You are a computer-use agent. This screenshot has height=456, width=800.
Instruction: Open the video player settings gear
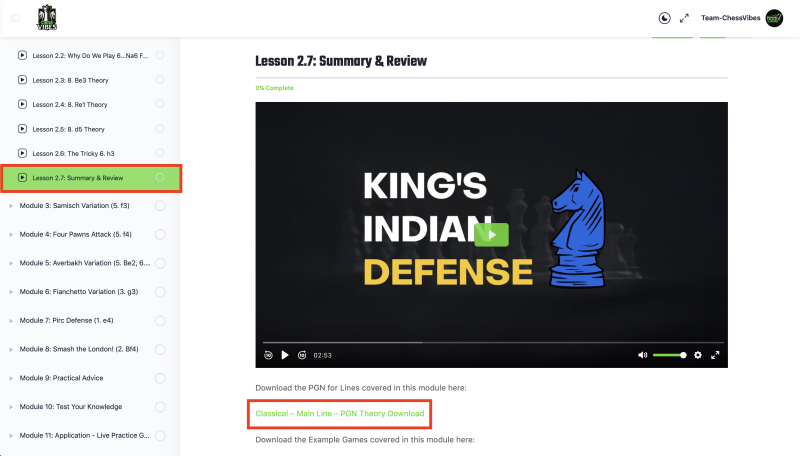click(x=698, y=355)
